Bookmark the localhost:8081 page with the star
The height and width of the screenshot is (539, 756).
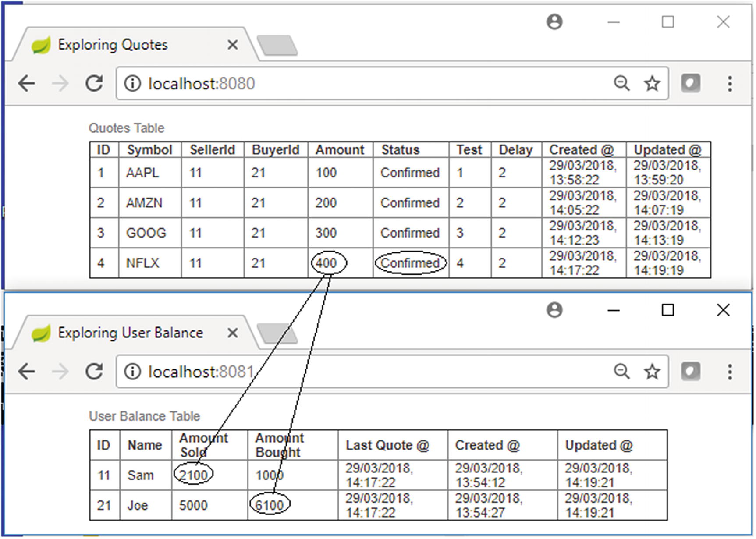coord(652,372)
